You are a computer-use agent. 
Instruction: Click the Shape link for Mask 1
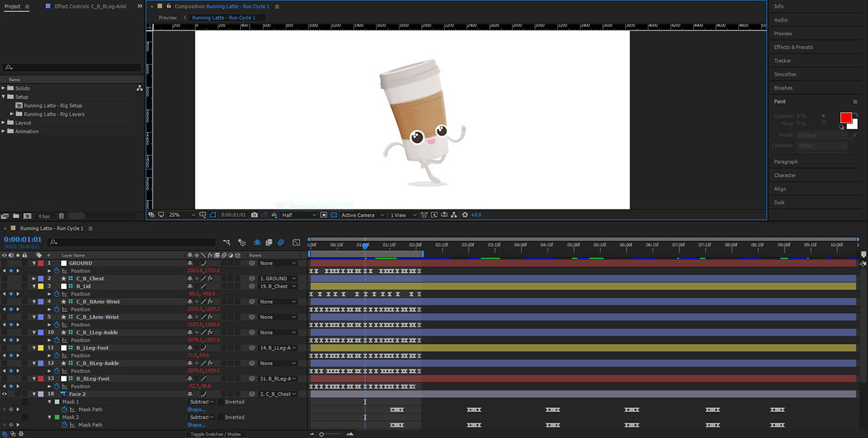coord(196,410)
